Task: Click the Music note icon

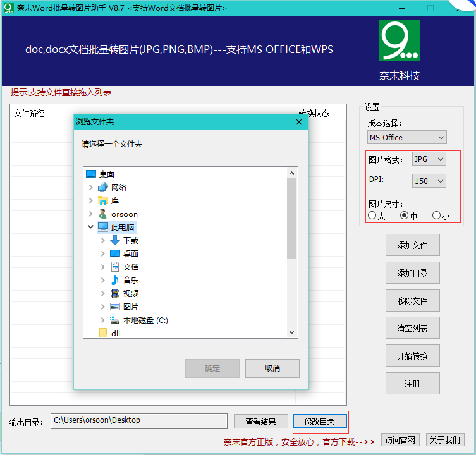Action: (115, 280)
